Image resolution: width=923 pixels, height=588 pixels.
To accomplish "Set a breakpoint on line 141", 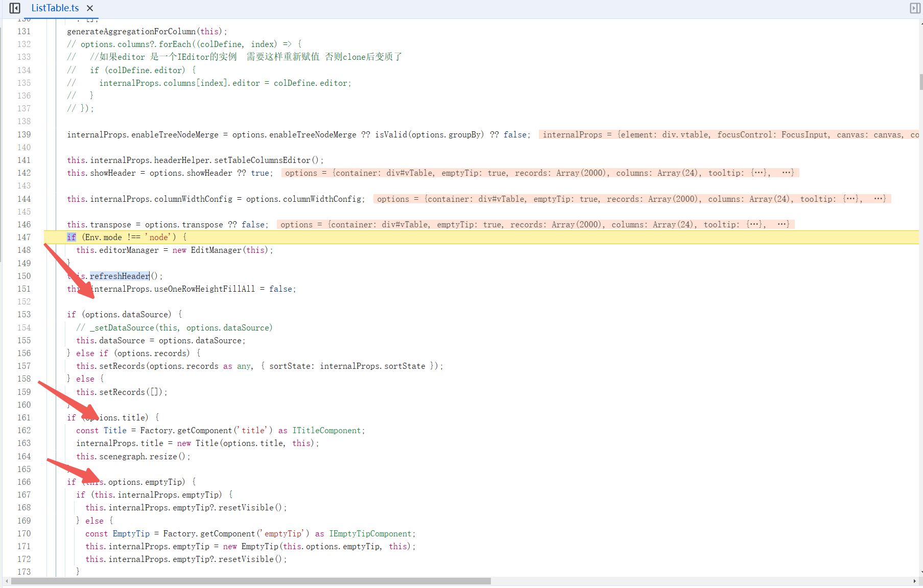I will click(24, 160).
